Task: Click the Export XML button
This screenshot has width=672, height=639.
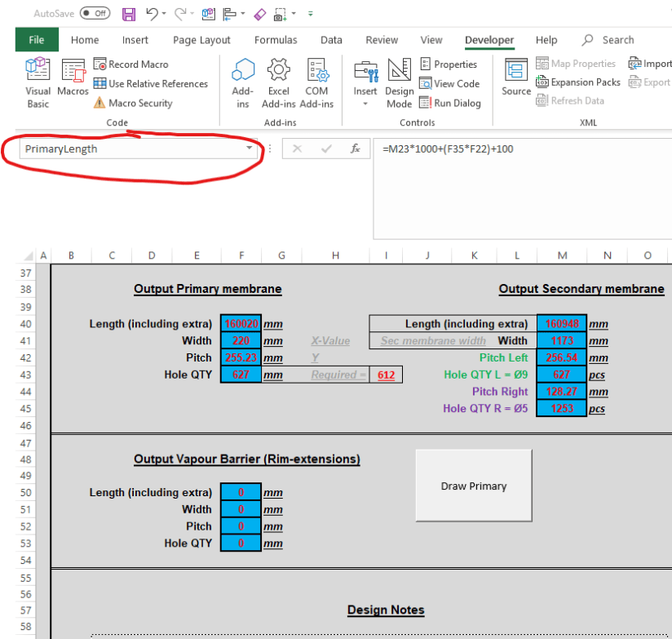Action: pos(649,82)
